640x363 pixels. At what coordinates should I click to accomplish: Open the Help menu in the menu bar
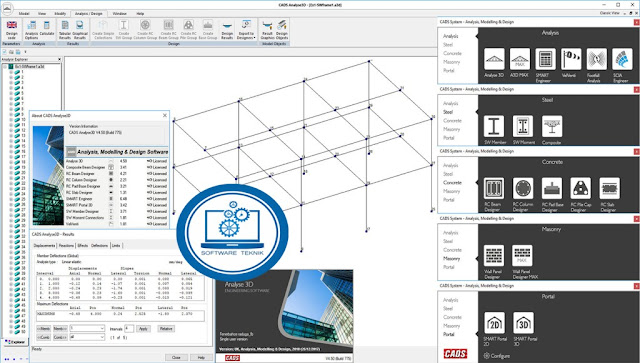(x=140, y=13)
